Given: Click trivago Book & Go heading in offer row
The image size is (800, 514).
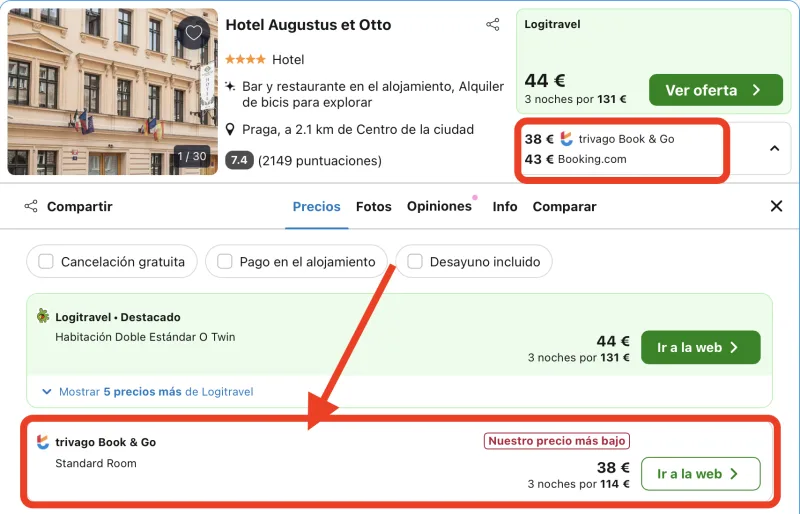Looking at the screenshot, I should click(x=106, y=442).
